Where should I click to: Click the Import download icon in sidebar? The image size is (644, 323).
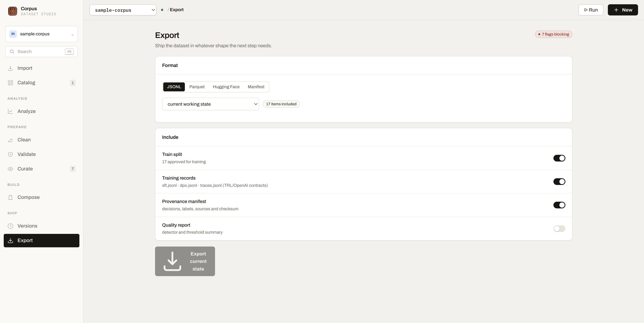10,68
